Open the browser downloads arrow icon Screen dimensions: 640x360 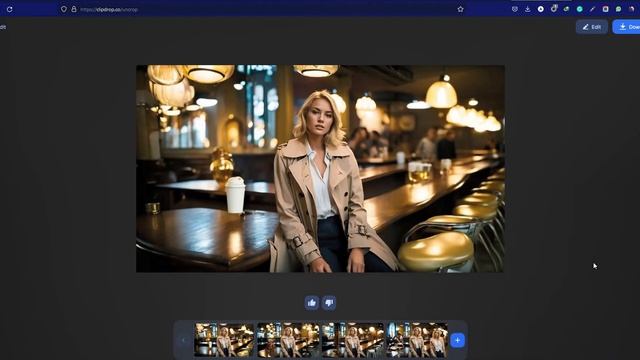[x=528, y=9]
